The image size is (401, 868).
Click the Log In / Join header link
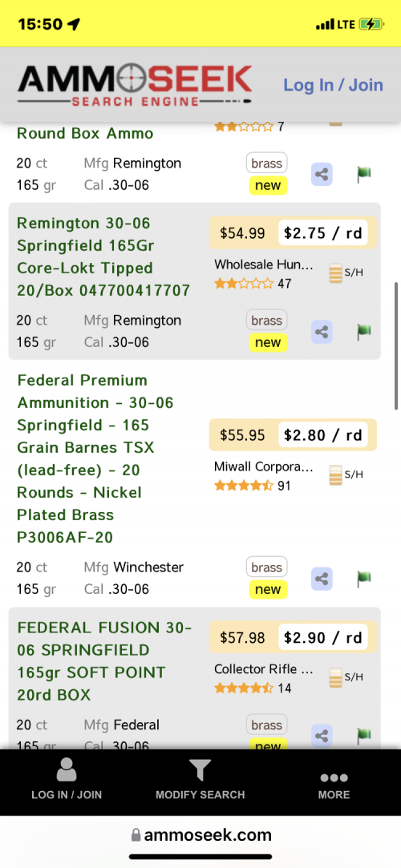coord(334,85)
